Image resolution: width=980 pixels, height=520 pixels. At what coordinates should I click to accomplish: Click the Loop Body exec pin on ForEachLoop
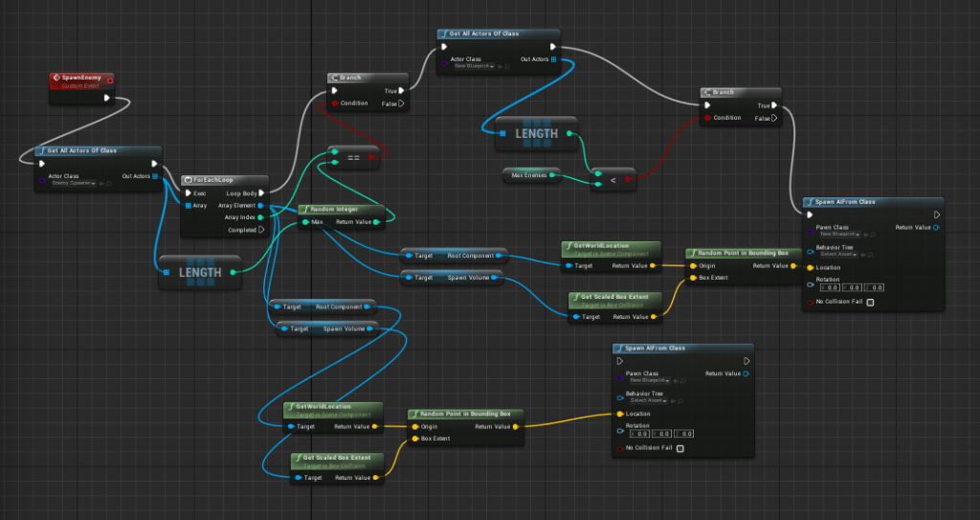[x=261, y=192]
